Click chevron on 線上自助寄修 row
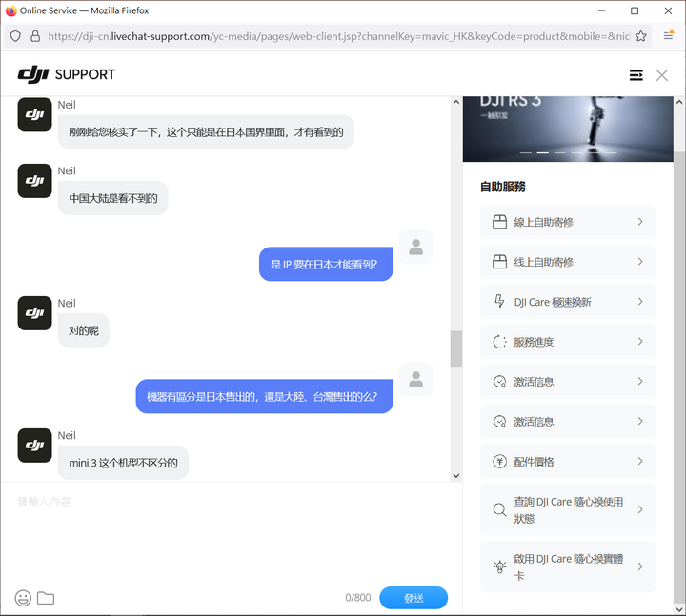Screen dimensions: 686x616 [x=640, y=222]
